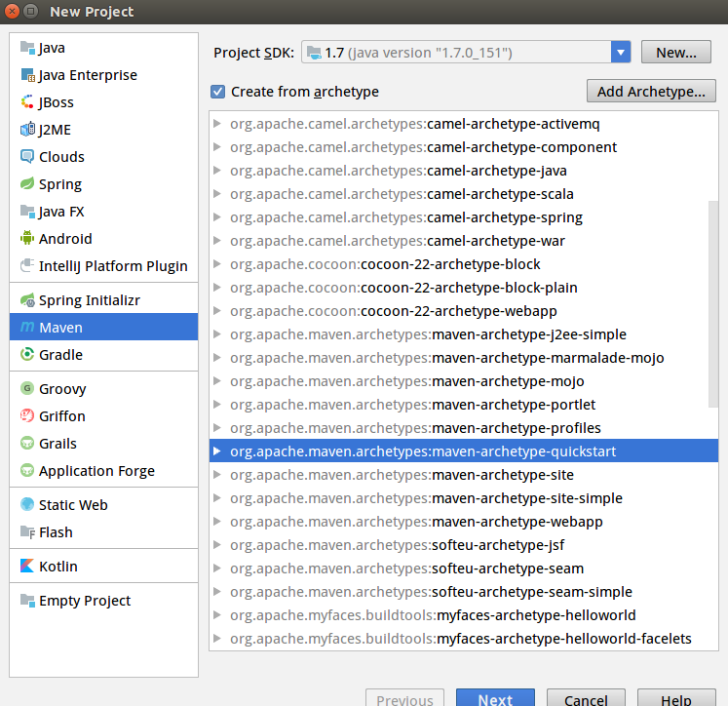This screenshot has height=706, width=728.
Task: Expand maven-archetype-j2ee-simple node
Action: (x=216, y=333)
